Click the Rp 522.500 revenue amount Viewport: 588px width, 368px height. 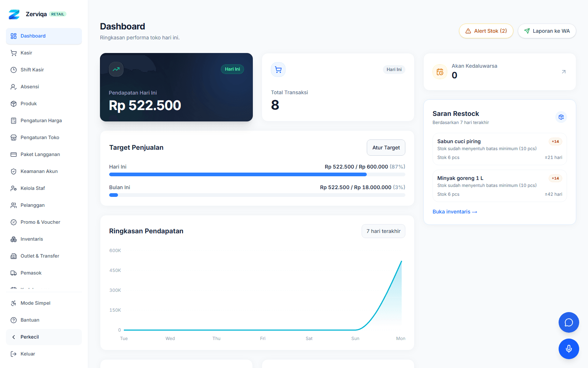(145, 106)
